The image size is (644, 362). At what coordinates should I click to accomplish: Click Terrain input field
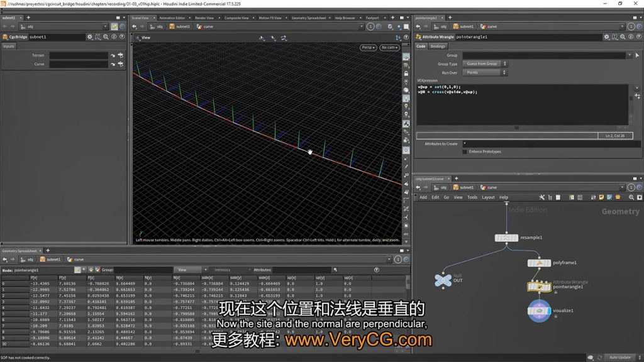click(79, 55)
